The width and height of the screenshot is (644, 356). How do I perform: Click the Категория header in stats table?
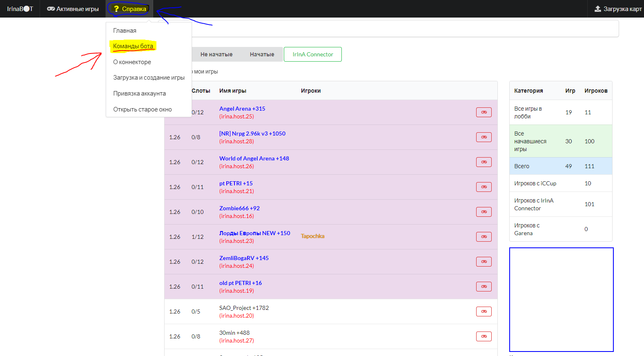[528, 91]
